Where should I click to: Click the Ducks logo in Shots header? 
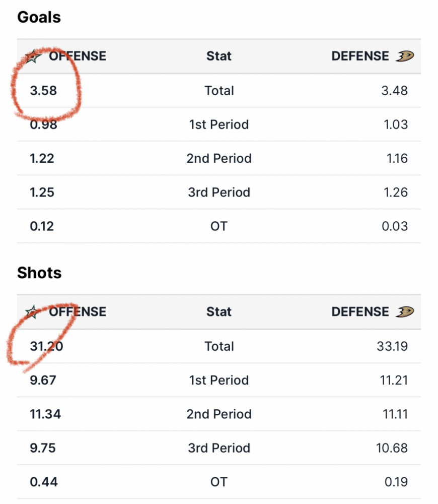[x=405, y=312]
